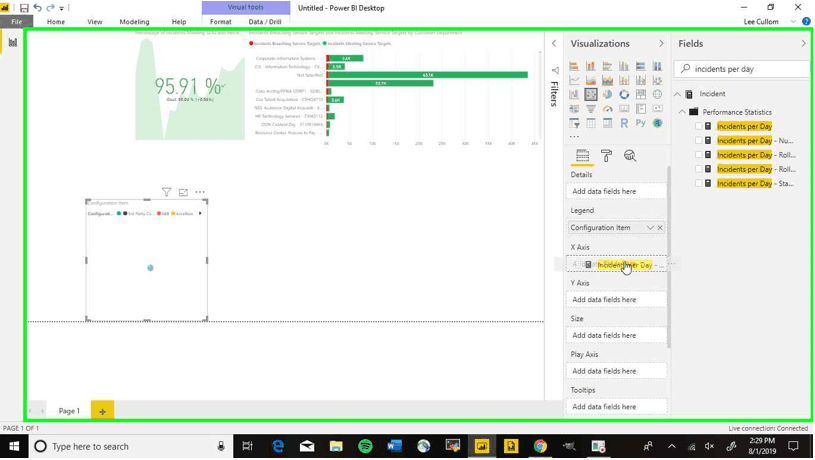Select the Funnel visualization

pyautogui.click(x=590, y=109)
